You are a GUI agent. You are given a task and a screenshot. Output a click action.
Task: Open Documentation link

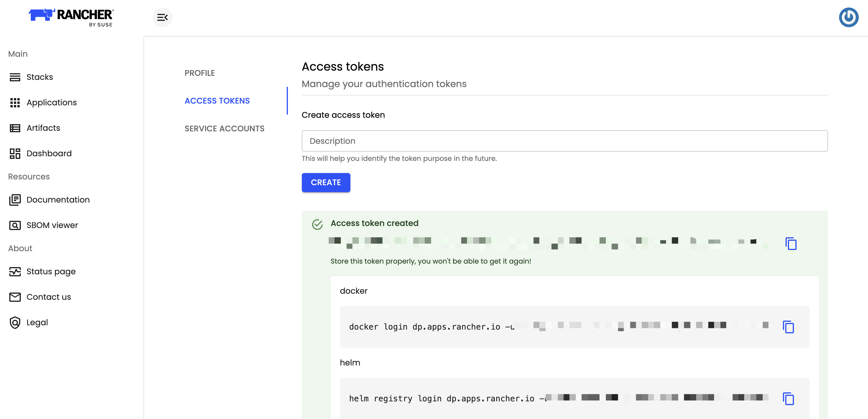(x=58, y=200)
